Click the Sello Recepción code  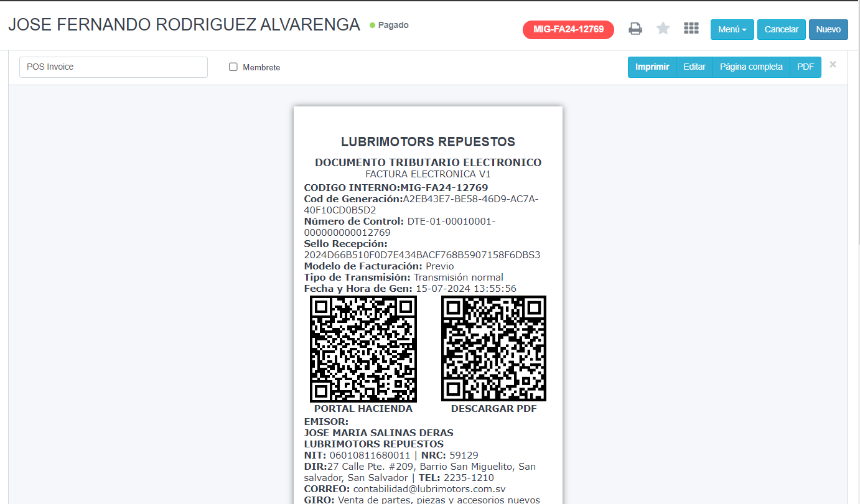point(422,255)
